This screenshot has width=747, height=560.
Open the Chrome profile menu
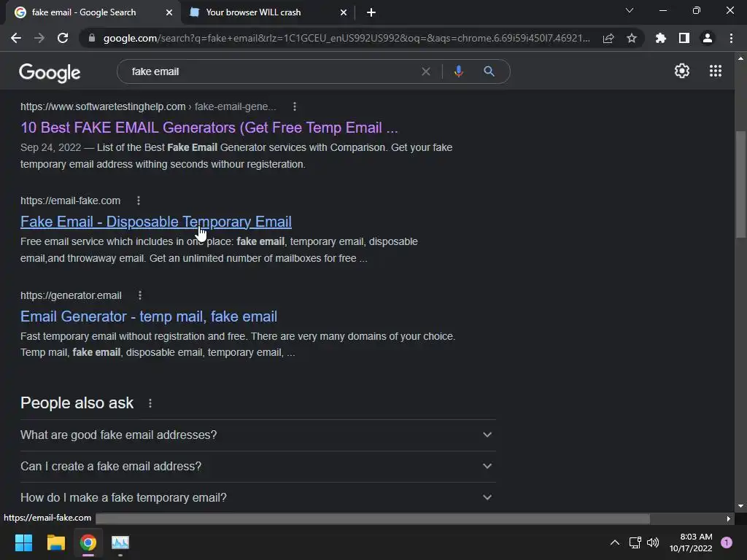708,38
